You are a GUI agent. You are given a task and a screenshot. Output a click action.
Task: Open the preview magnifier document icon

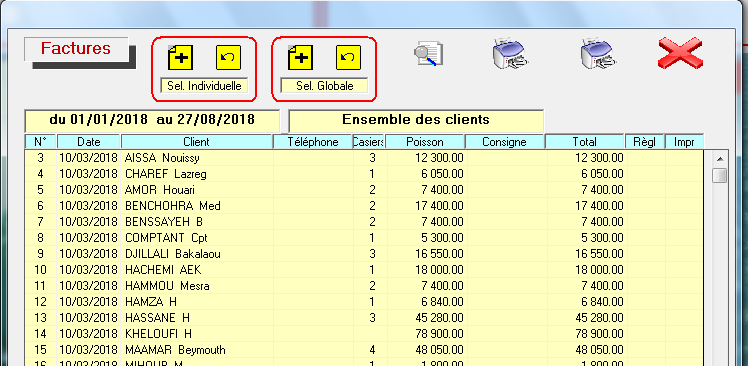(428, 53)
